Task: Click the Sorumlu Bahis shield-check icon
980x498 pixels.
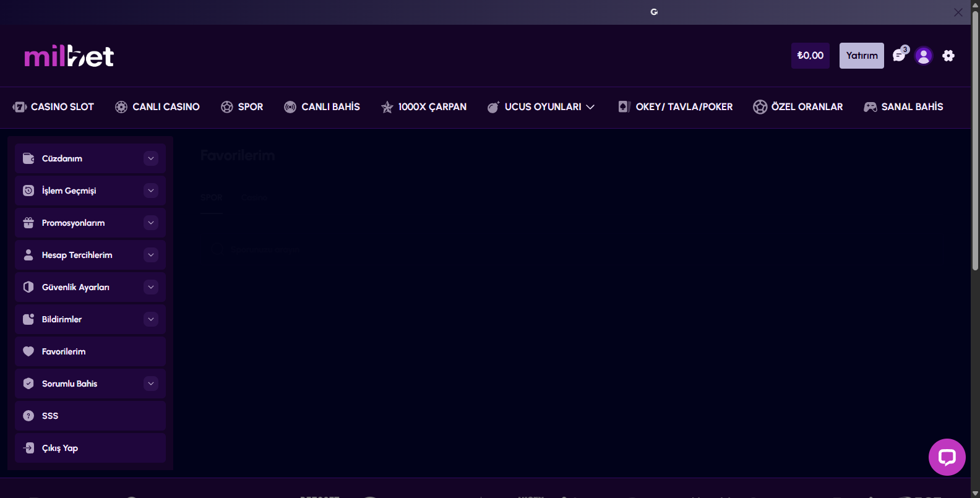Action: 28,384
